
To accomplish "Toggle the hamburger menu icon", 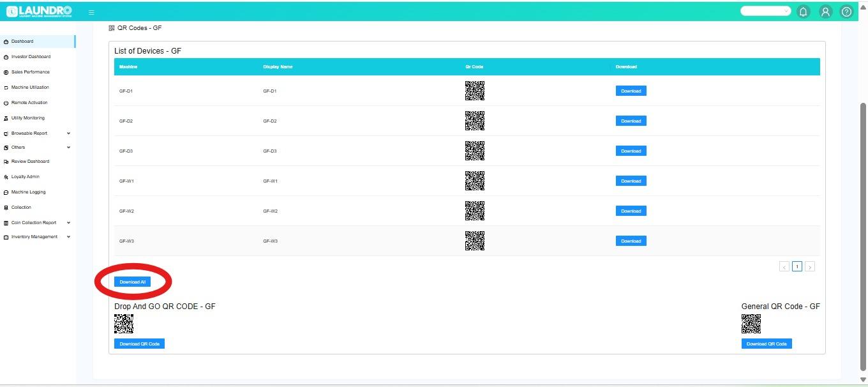I will 91,12.
